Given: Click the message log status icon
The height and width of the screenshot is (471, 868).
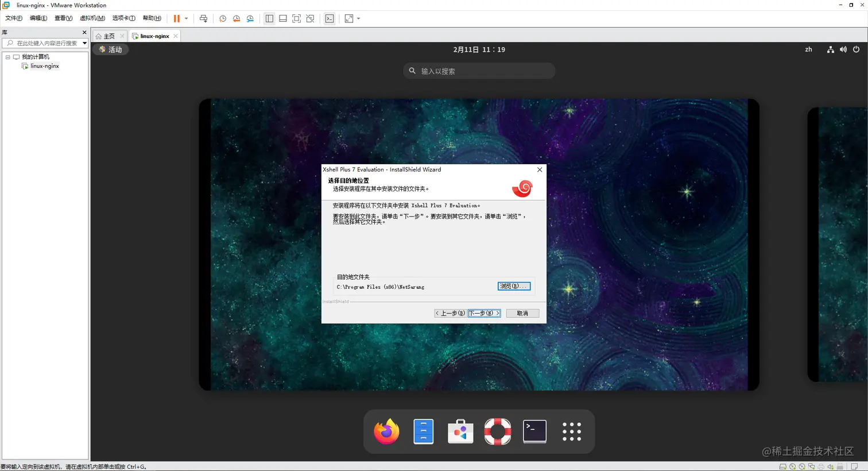Looking at the screenshot, I should (854, 466).
